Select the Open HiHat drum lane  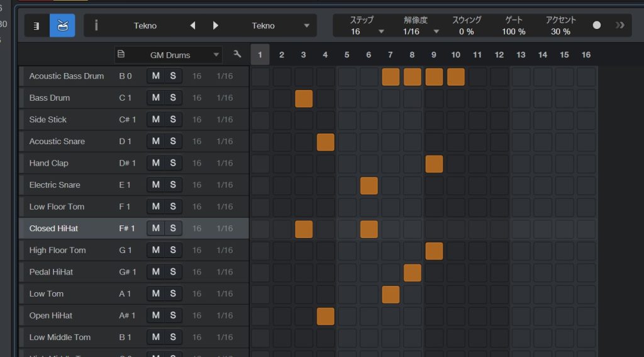click(50, 315)
